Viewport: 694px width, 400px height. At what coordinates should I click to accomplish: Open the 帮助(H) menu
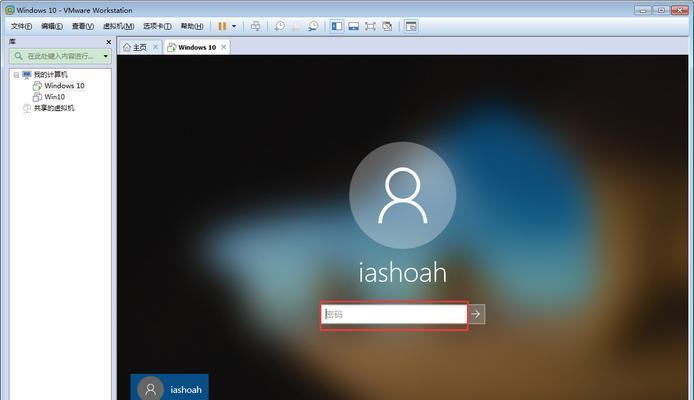coord(192,26)
